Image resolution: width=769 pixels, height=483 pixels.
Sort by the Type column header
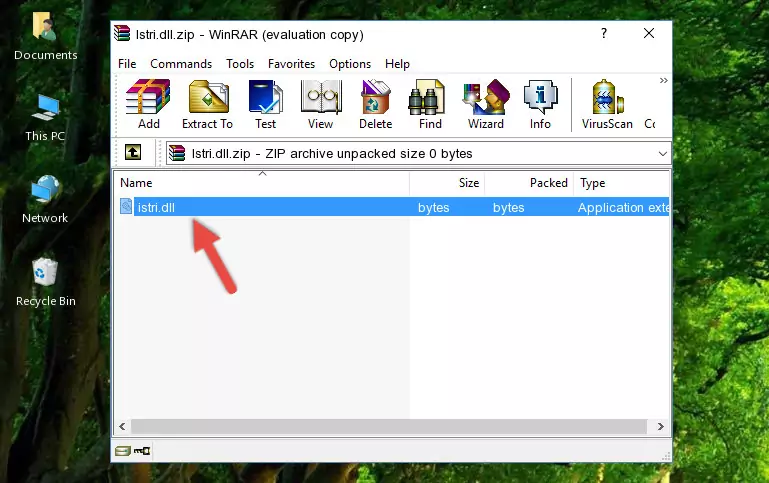[x=621, y=183]
